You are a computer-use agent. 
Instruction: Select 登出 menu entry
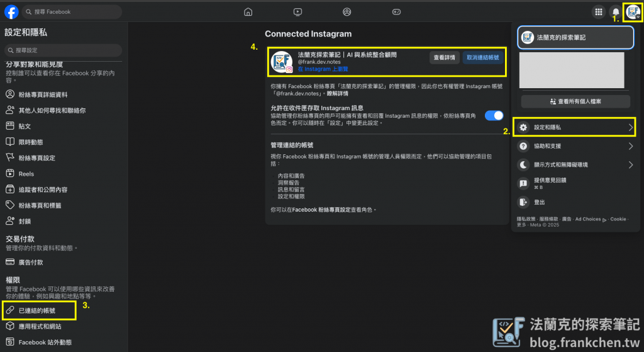(575, 202)
